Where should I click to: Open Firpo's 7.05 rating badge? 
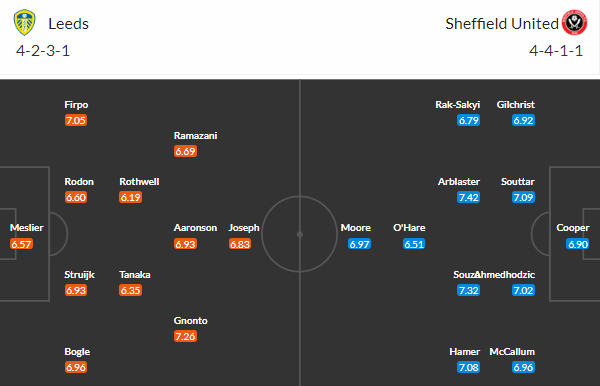76,121
